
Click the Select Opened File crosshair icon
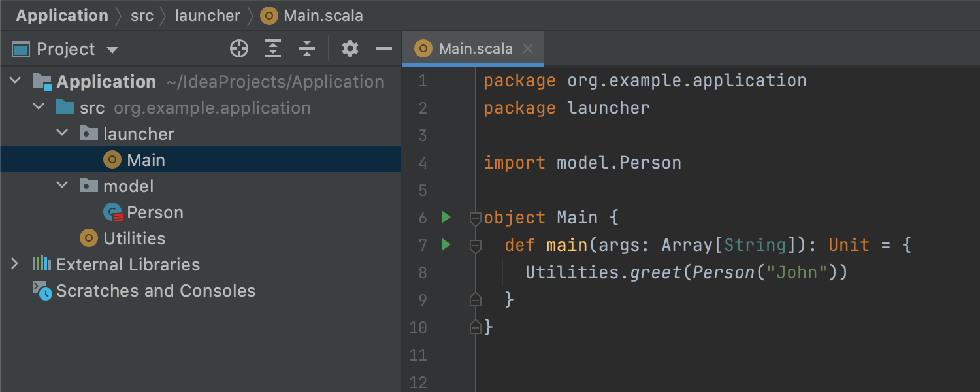(239, 48)
